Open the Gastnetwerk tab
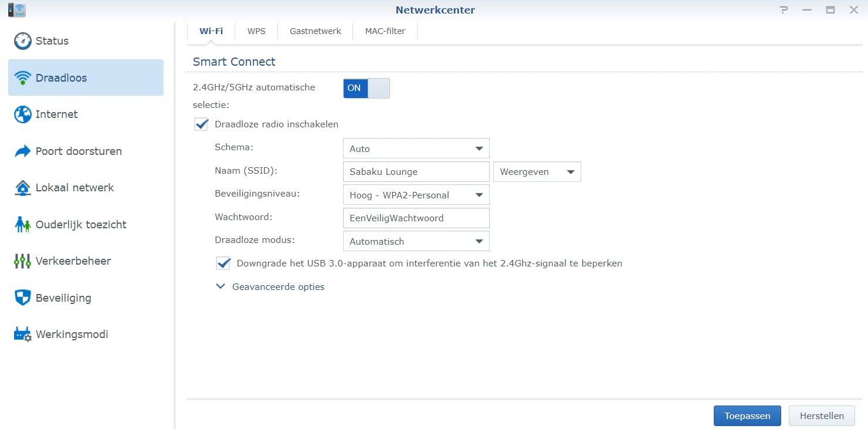 coord(315,31)
